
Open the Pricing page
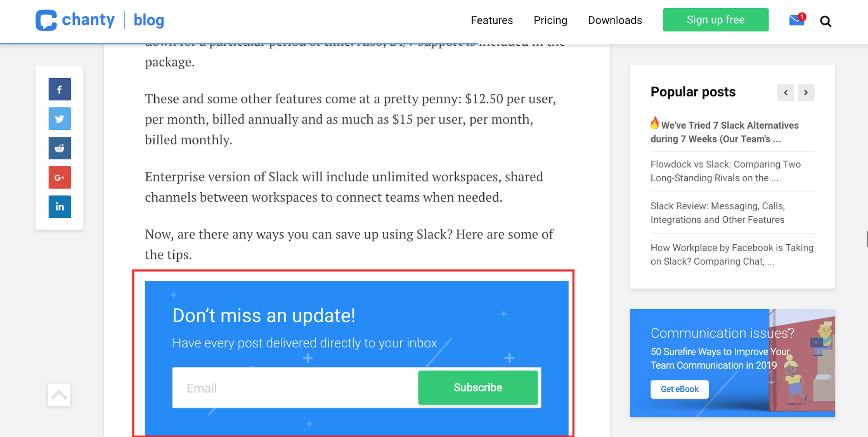[x=550, y=20]
